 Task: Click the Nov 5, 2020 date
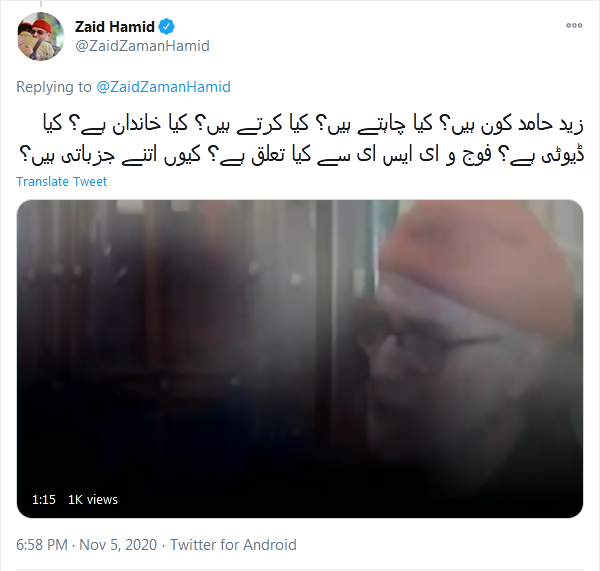(x=118, y=545)
